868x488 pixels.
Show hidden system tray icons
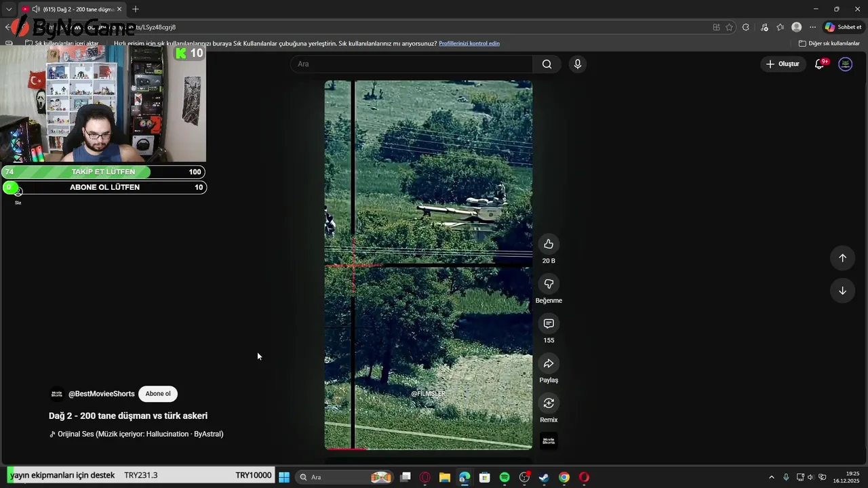click(771, 477)
